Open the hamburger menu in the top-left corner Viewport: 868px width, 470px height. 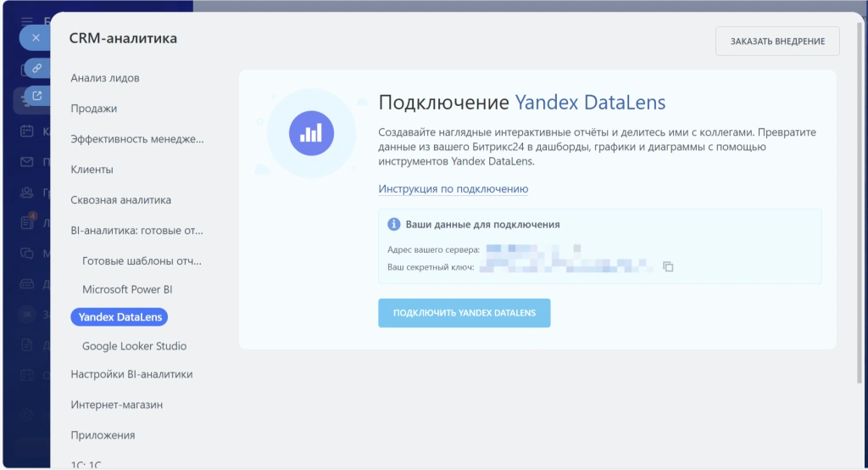pyautogui.click(x=26, y=21)
